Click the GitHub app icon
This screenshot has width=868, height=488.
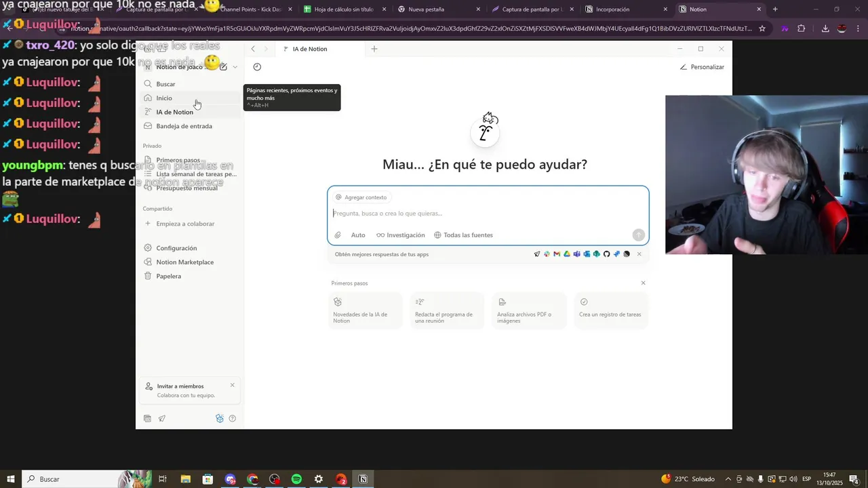click(607, 254)
